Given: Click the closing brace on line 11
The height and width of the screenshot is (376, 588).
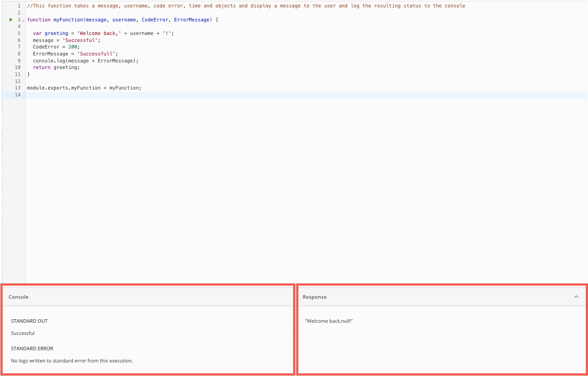Looking at the screenshot, I should click(x=28, y=74).
